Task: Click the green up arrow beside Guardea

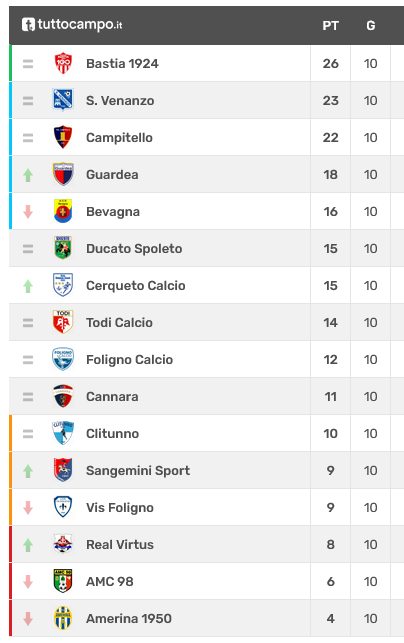Action: pyautogui.click(x=28, y=175)
